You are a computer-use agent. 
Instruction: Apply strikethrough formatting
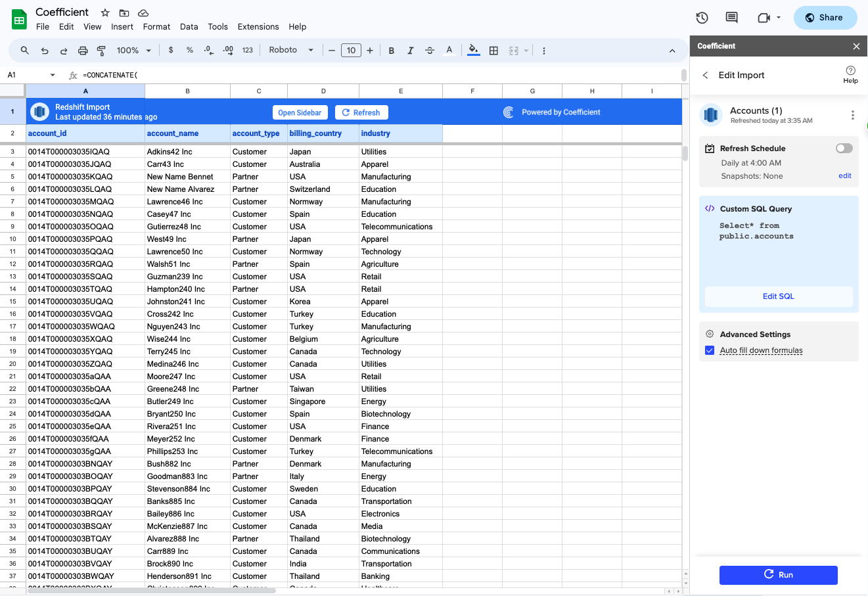(430, 51)
